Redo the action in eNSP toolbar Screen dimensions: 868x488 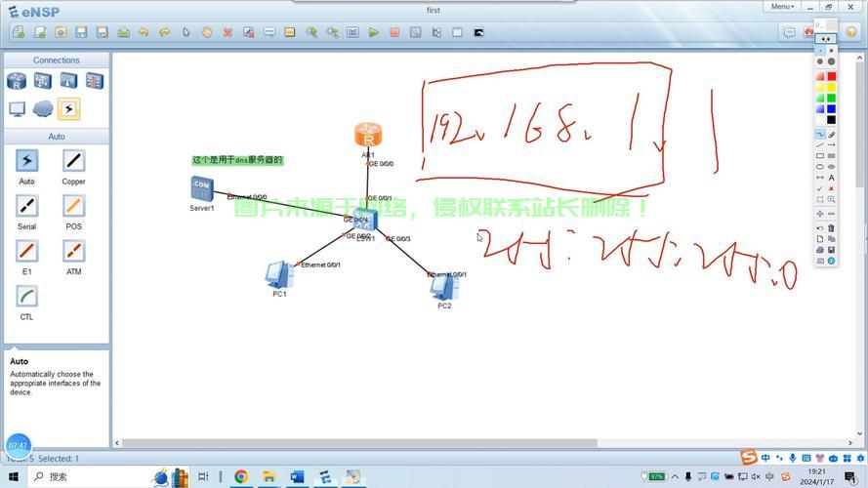click(165, 32)
